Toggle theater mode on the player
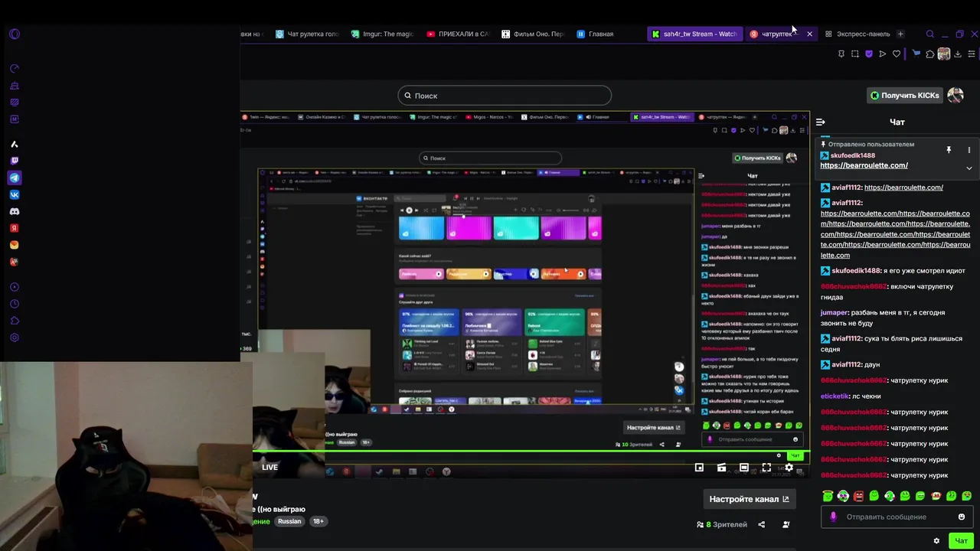 [x=743, y=468]
